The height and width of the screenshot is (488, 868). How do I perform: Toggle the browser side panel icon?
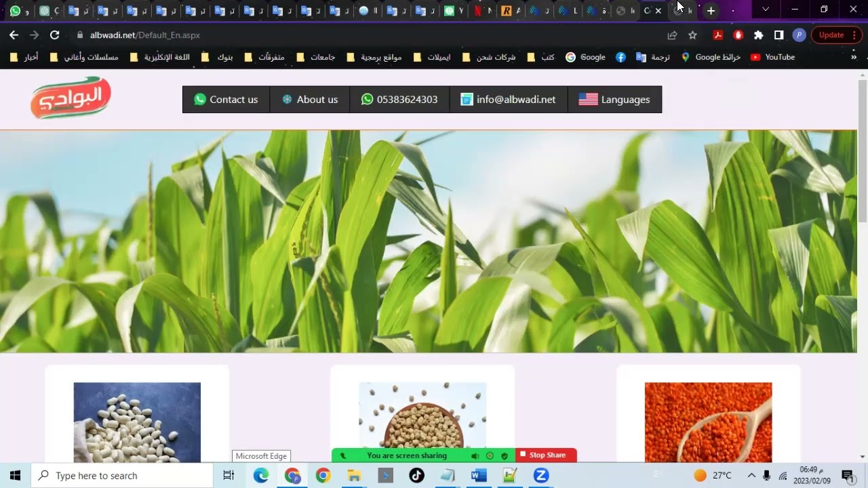[779, 35]
